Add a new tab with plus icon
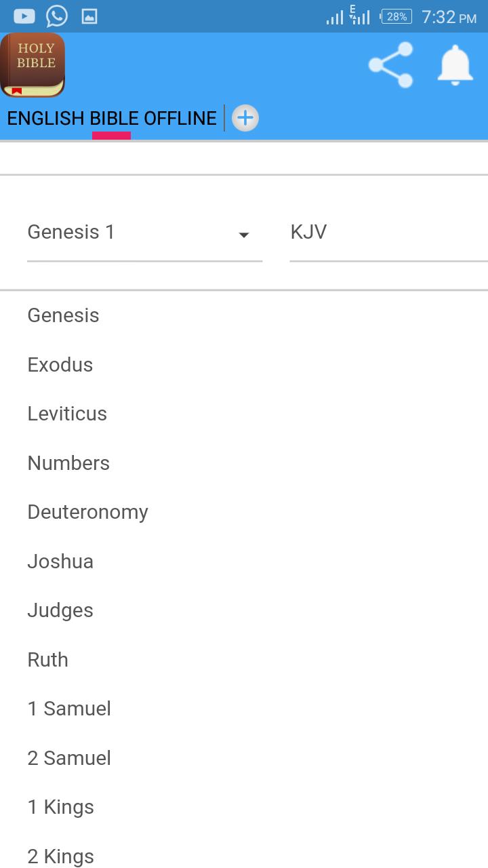 (x=245, y=118)
